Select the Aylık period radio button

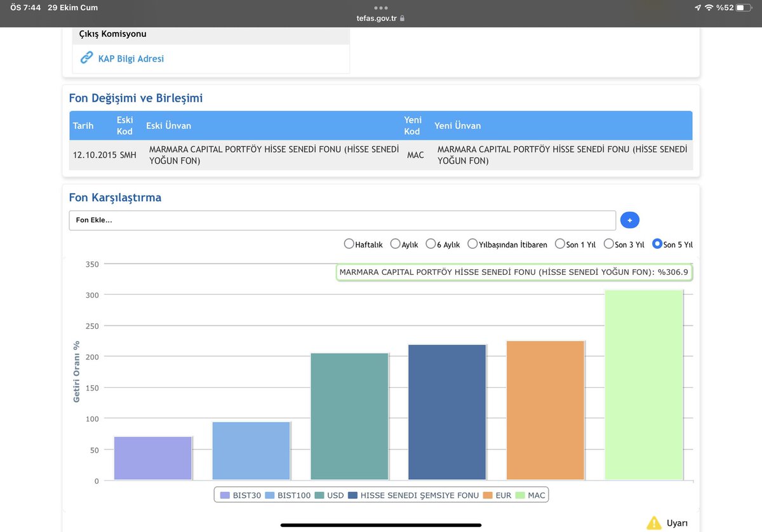point(395,244)
